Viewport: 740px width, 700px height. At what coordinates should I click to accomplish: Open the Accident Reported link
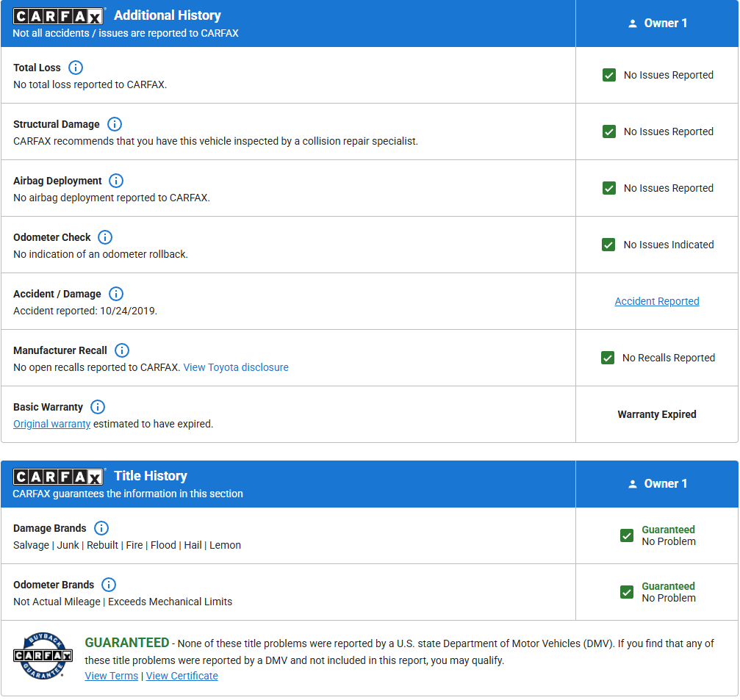(x=657, y=301)
